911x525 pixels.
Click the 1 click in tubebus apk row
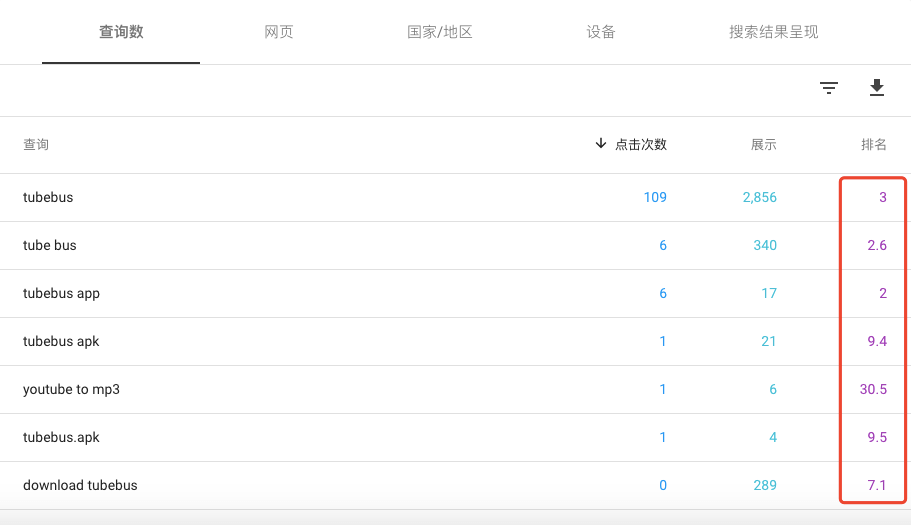pyautogui.click(x=663, y=341)
